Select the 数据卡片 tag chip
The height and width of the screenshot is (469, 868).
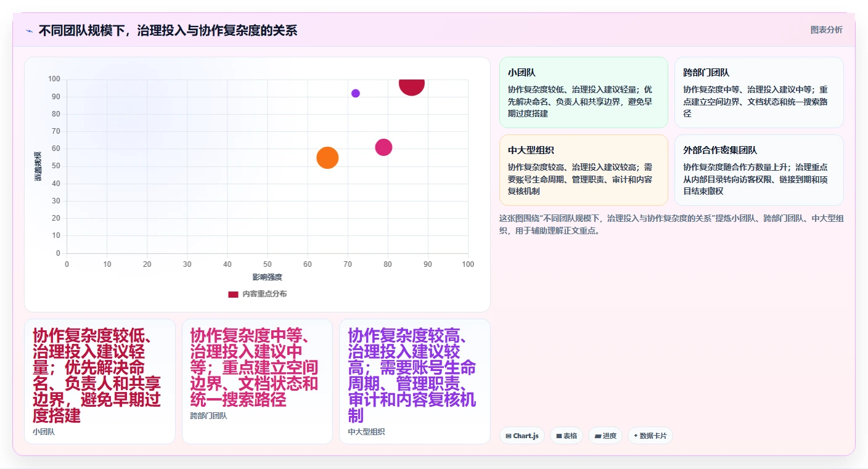coord(650,436)
